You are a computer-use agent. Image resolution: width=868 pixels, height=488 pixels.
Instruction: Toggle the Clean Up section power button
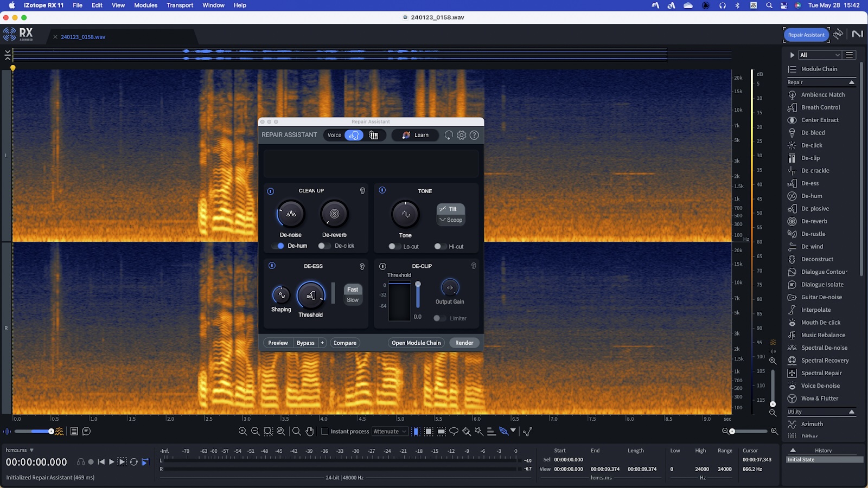click(x=271, y=191)
